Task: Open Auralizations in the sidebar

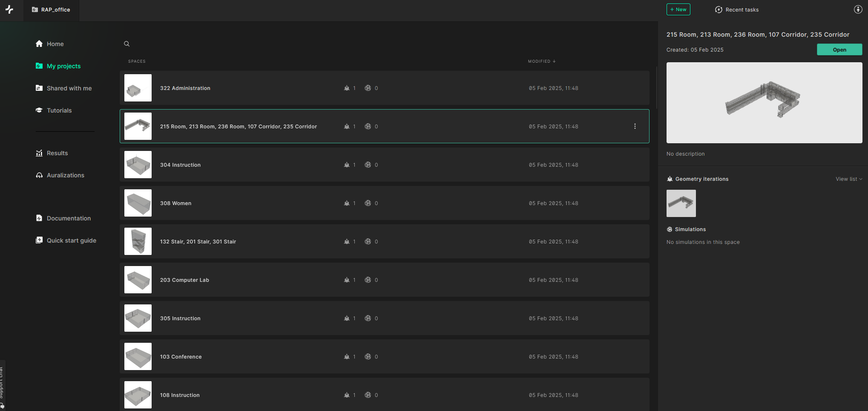Action: [x=60, y=175]
